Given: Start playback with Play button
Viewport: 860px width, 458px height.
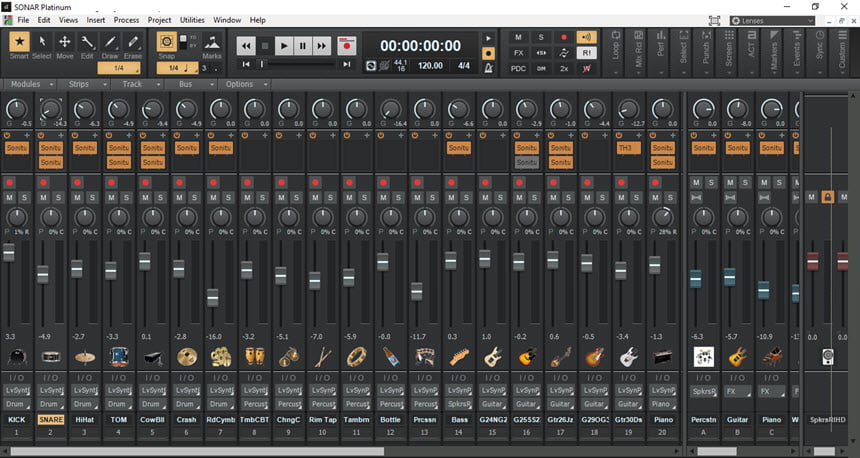Looking at the screenshot, I should [x=284, y=46].
